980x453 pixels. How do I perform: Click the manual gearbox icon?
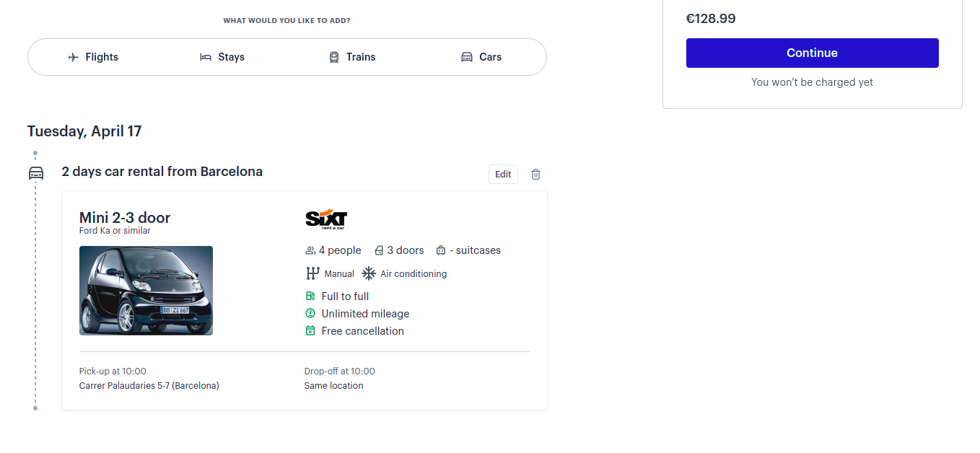312,273
